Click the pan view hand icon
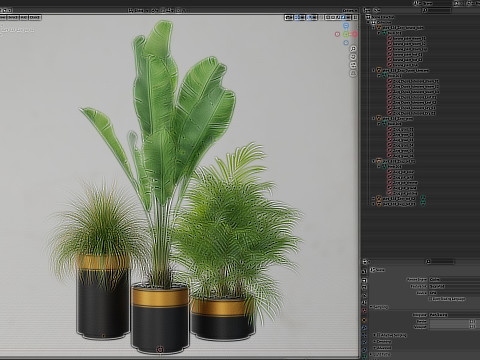The height and width of the screenshot is (360, 480). [353, 57]
